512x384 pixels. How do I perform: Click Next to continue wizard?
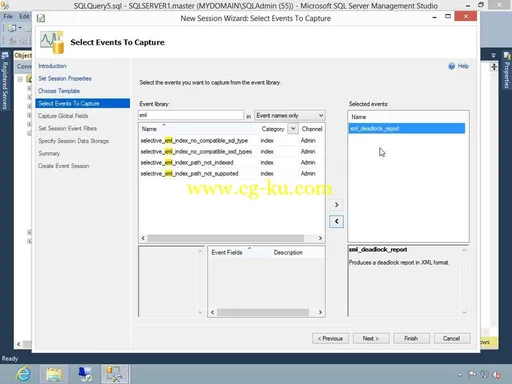pos(371,338)
